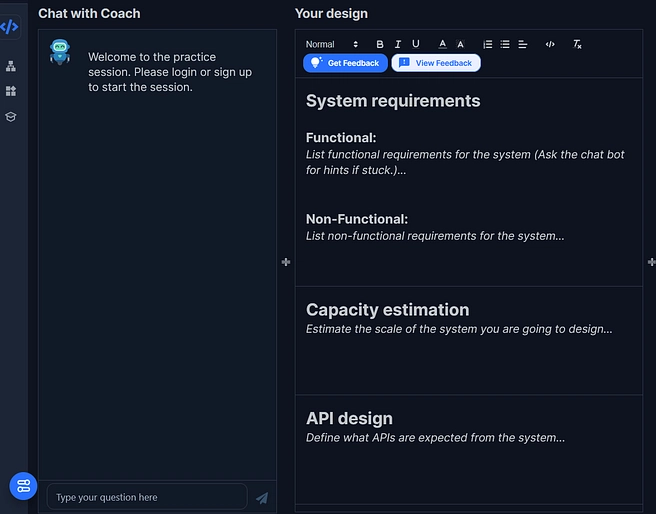
Task: Insert a numbered list
Action: [487, 44]
